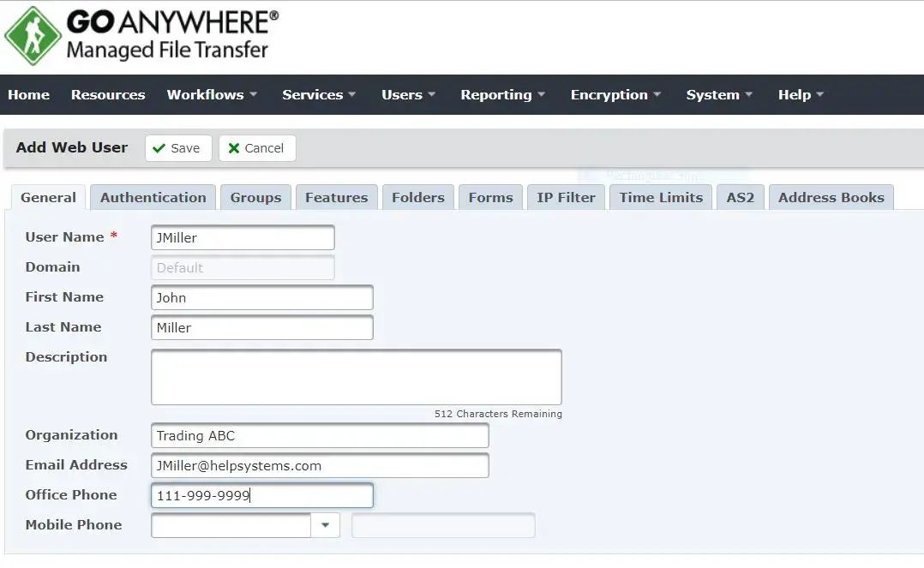Expand the Mobile Phone dropdown arrow
Image resolution: width=924 pixels, height=568 pixels.
tap(325, 525)
